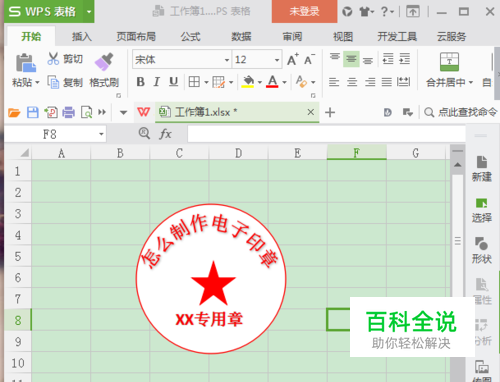500x382 pixels.
Task: Click the select all corner cell
Action: (25, 153)
